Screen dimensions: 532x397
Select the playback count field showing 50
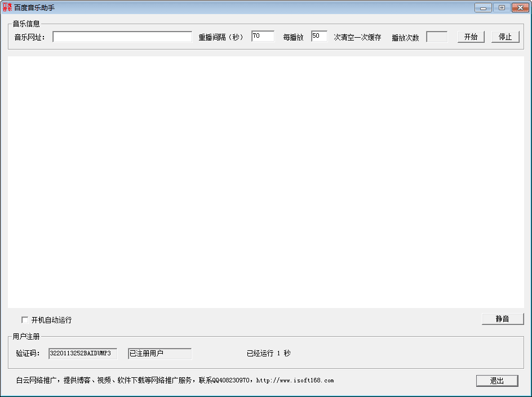click(x=319, y=35)
